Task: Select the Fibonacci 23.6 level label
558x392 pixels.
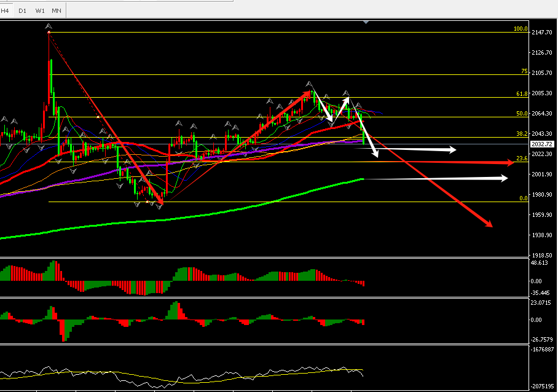Action: pos(522,159)
